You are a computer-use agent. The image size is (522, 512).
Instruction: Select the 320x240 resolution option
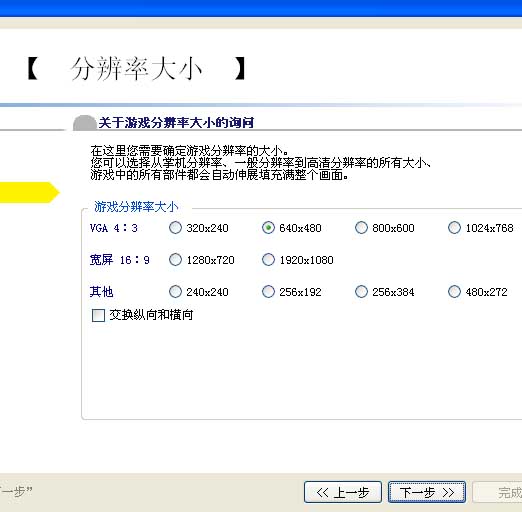175,228
